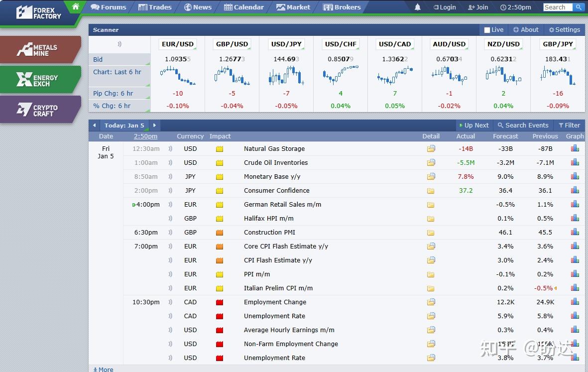Go to the previous day arrow
This screenshot has width=588, height=372.
[x=94, y=125]
